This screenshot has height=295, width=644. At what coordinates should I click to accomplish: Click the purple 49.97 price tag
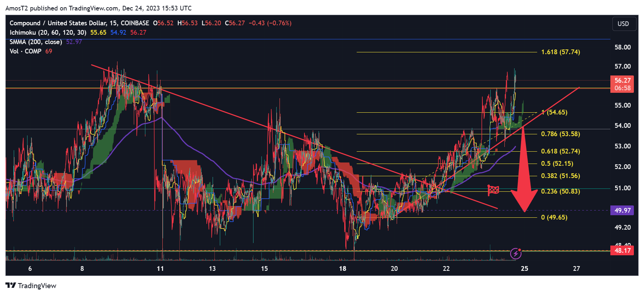(622, 210)
